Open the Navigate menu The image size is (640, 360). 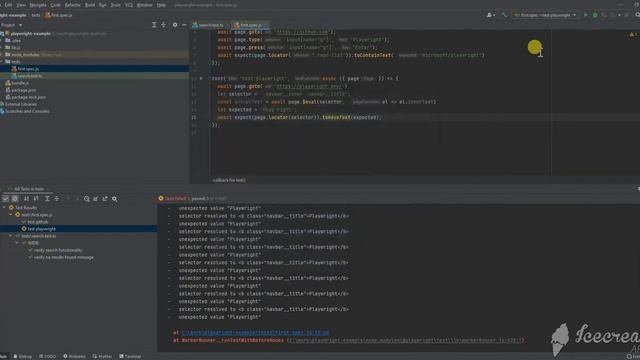pos(38,5)
